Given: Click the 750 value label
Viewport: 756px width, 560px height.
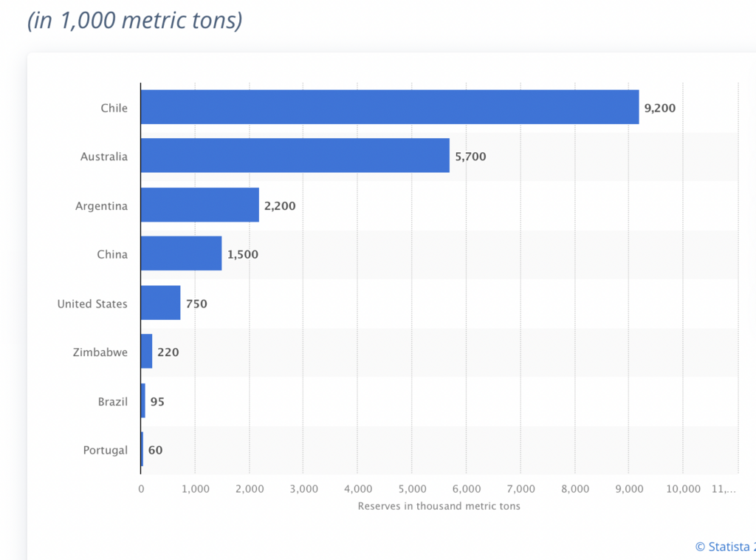Looking at the screenshot, I should tap(196, 304).
